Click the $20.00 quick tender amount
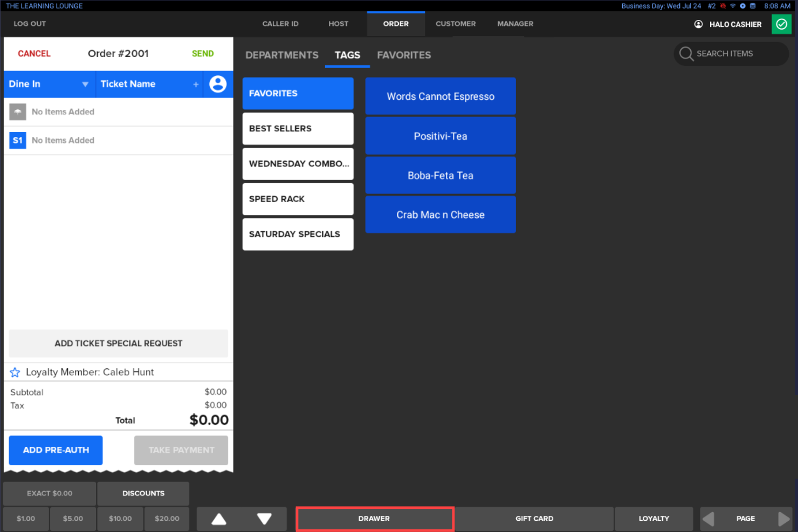The width and height of the screenshot is (798, 532). click(167, 519)
